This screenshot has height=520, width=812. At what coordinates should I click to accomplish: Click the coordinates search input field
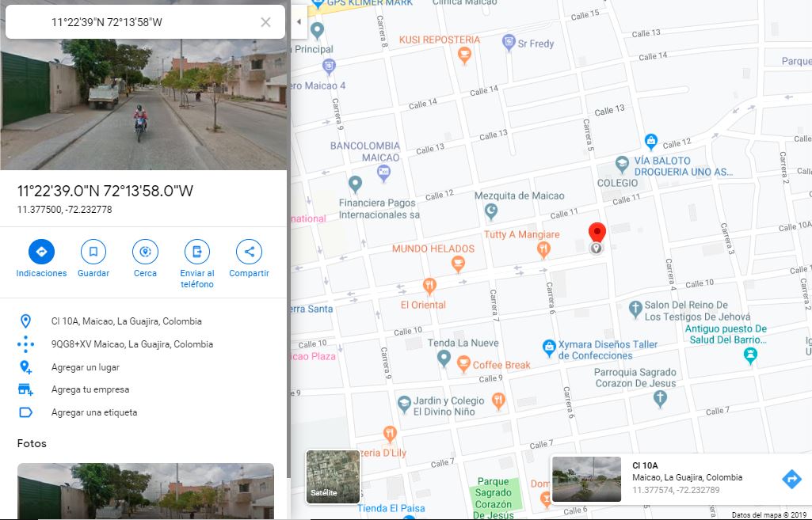click(145, 22)
